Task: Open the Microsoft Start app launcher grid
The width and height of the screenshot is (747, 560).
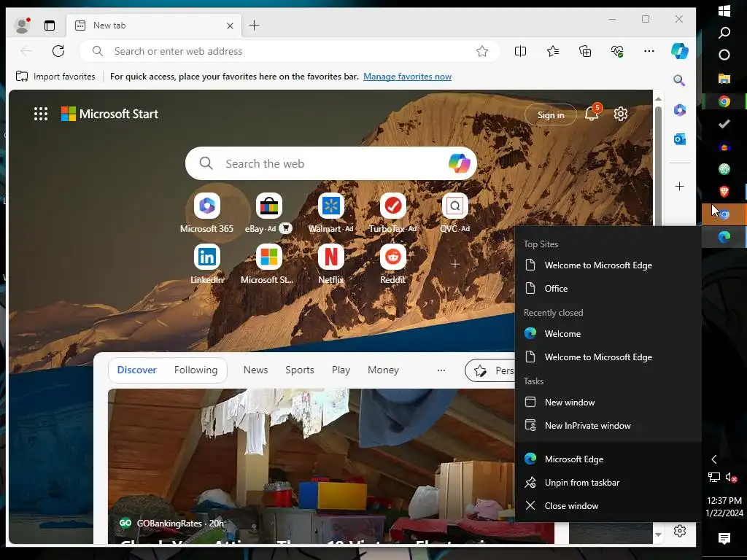Action: [x=41, y=114]
